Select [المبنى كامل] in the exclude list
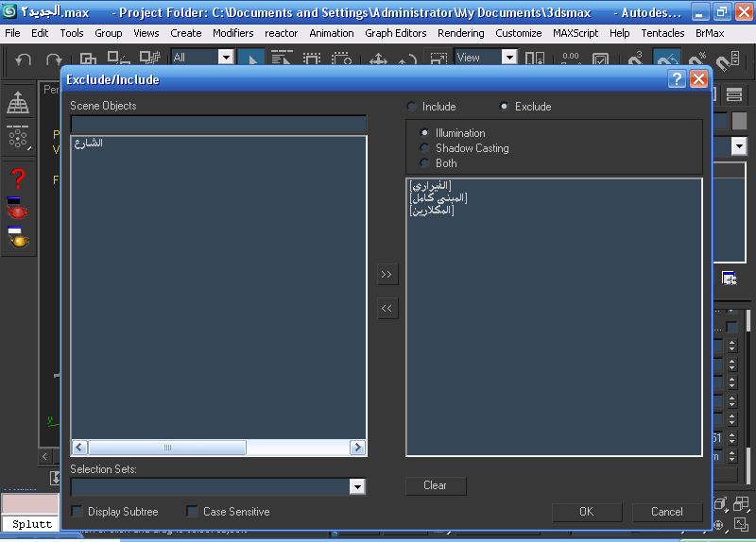The image size is (756, 542). tap(438, 197)
